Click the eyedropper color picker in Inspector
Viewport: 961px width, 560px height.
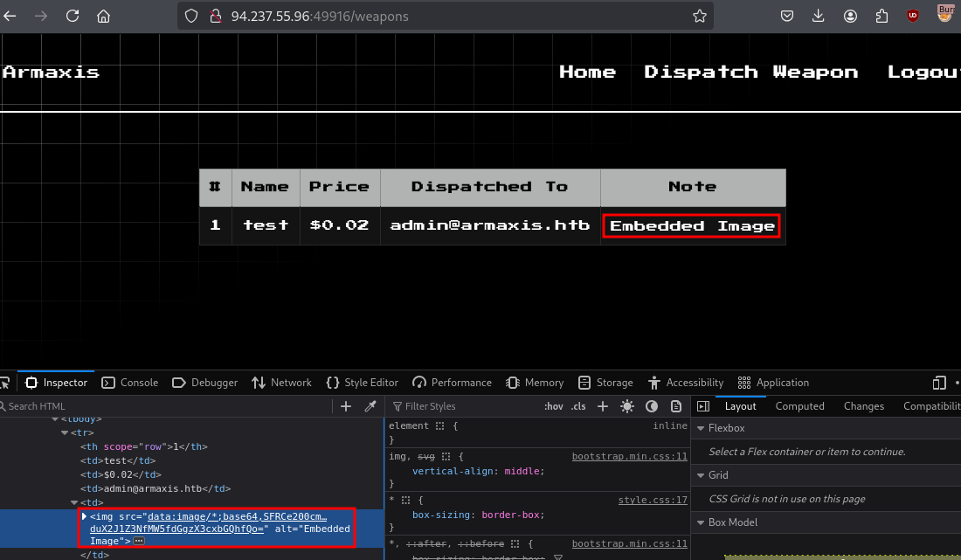point(370,406)
